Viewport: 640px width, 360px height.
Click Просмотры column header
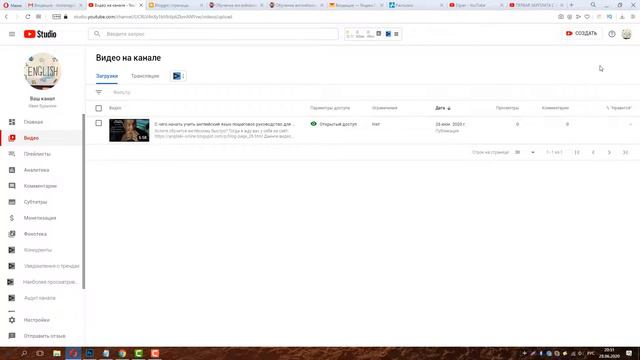click(507, 108)
